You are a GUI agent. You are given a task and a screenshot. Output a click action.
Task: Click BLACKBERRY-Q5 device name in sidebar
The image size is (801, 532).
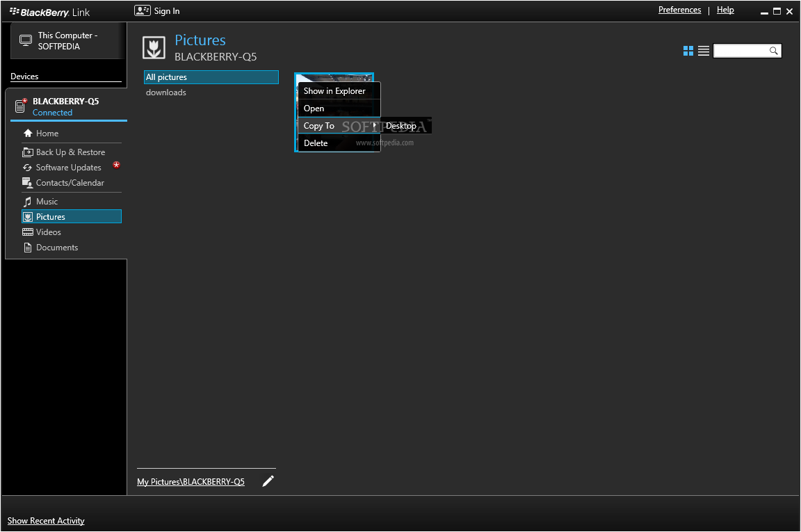click(x=66, y=102)
